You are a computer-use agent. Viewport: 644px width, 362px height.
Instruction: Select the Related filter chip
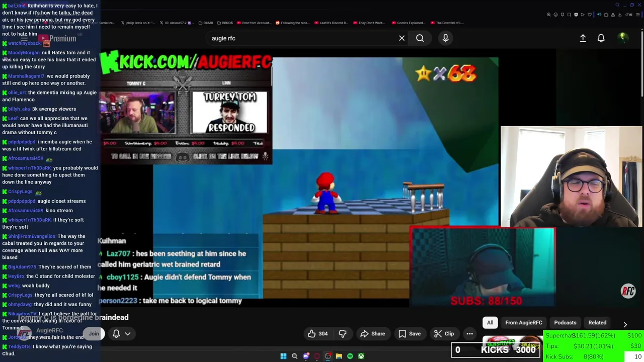click(x=597, y=323)
